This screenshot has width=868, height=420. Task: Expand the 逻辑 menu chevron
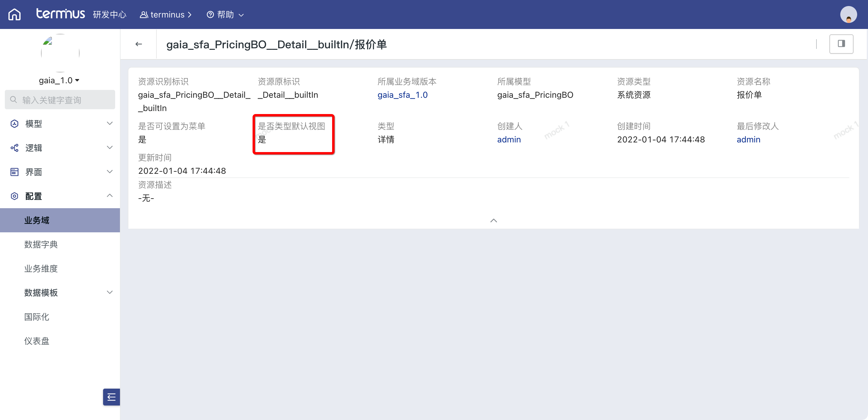109,148
